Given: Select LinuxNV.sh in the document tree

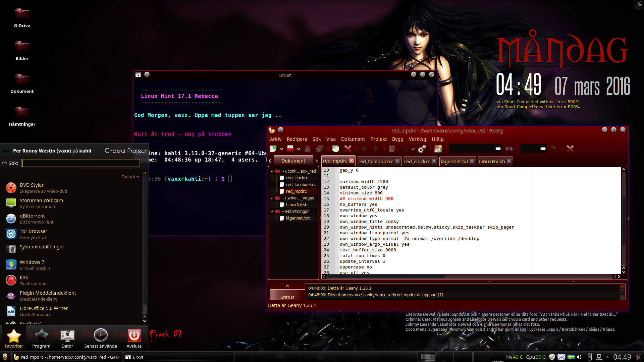Looking at the screenshot, I should 297,205.
